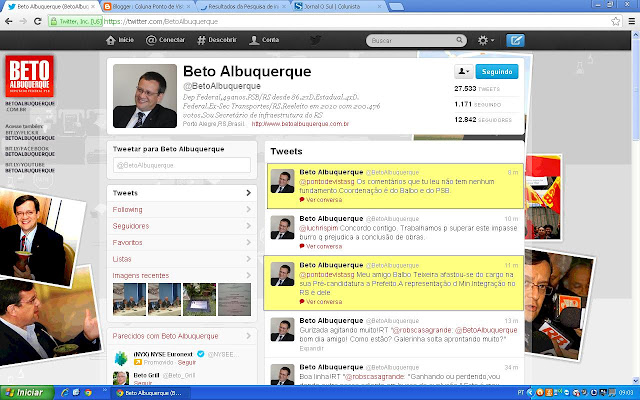
Task: Click @pontodevistasg mention in top tweet
Action: (327, 181)
